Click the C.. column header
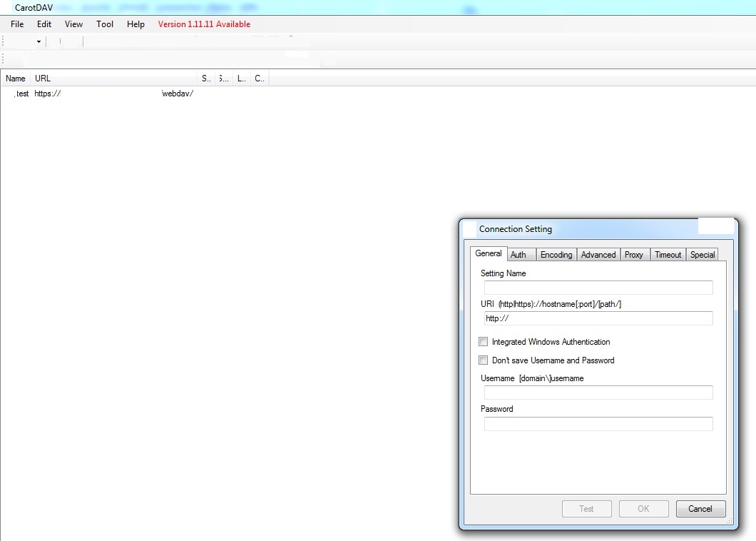This screenshot has width=756, height=541. [x=260, y=79]
